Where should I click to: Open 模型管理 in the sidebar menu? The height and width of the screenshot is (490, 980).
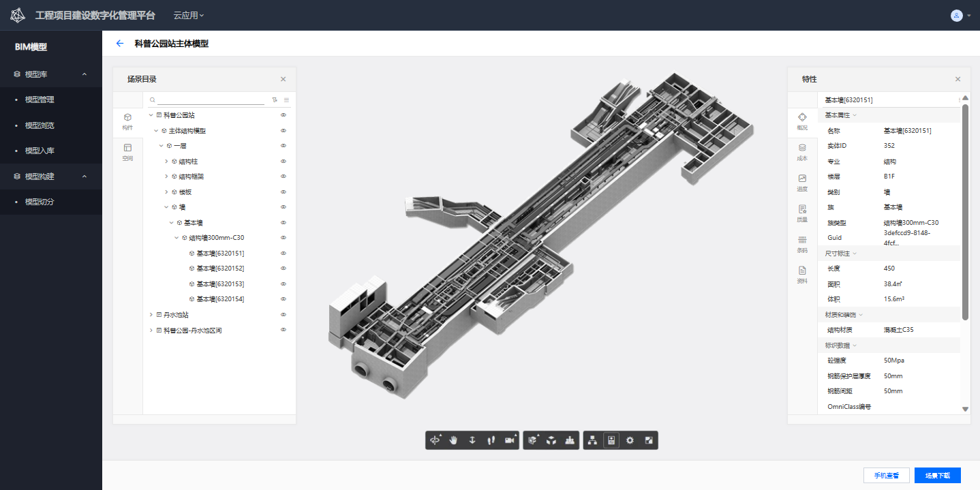(40, 99)
